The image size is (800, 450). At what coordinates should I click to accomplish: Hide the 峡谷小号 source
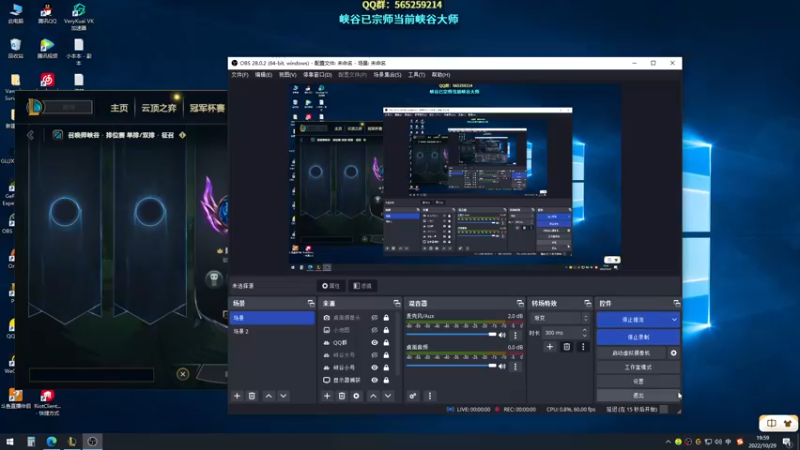374,367
